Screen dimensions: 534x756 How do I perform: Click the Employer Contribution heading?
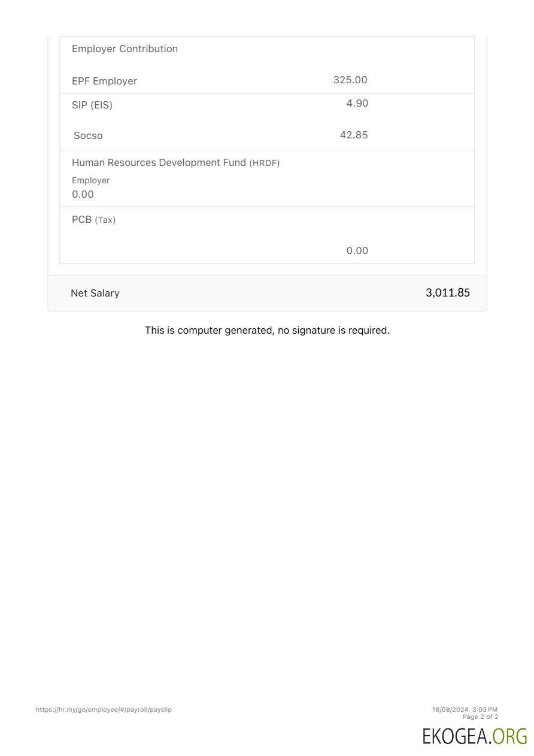click(x=125, y=49)
